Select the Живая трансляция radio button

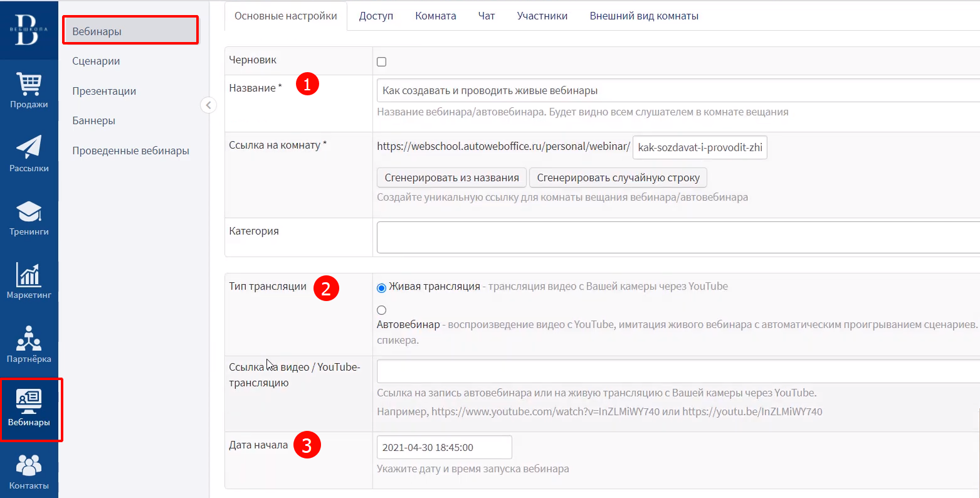coord(381,288)
